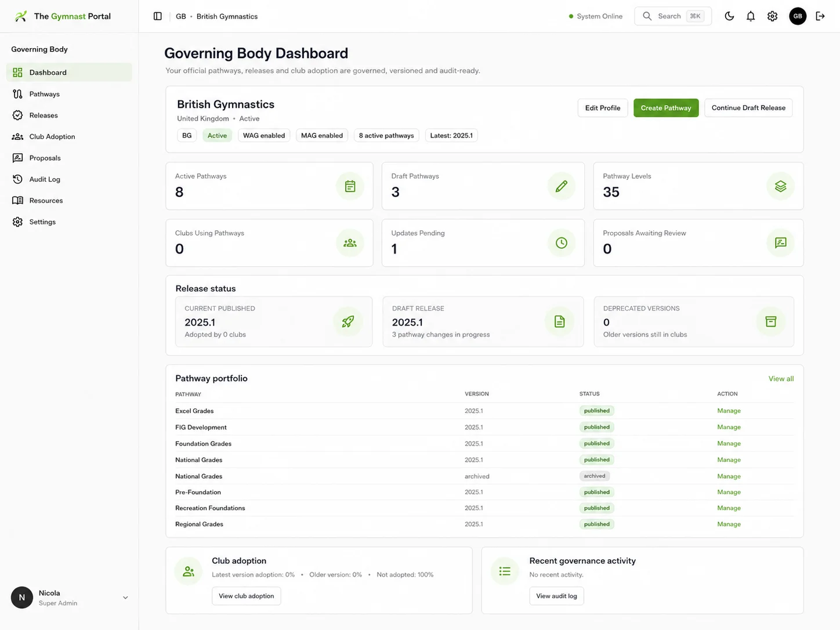
Task: Open the Dashboard menu item
Action: (69, 73)
